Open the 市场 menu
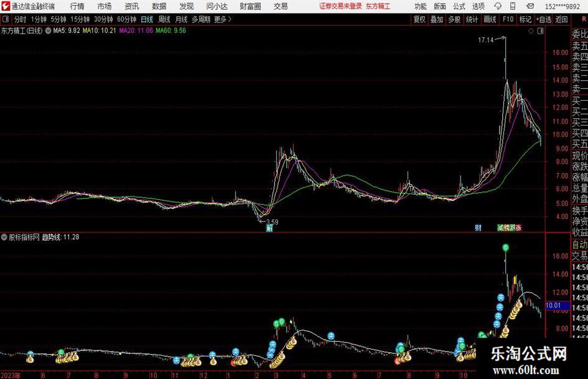Image resolution: width=588 pixels, height=379 pixels. [105, 6]
